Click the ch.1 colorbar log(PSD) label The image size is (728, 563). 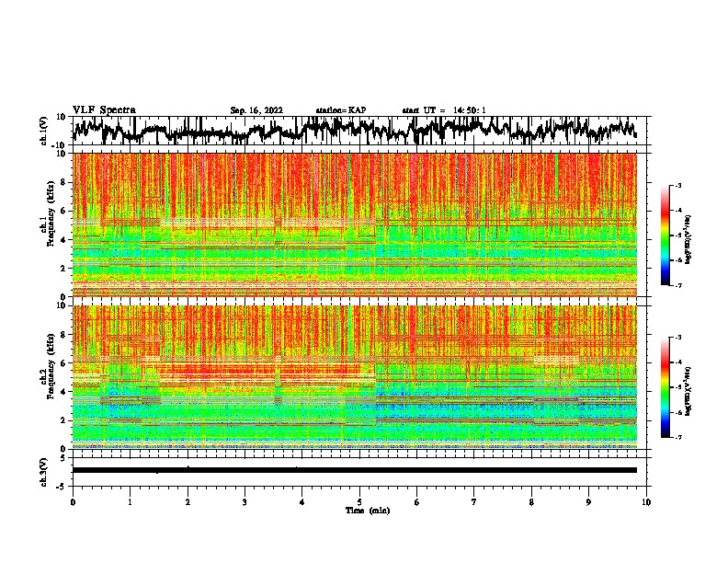click(x=688, y=240)
